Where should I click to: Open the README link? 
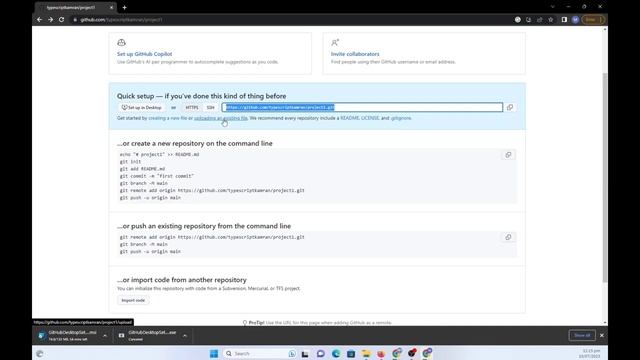[x=349, y=118]
